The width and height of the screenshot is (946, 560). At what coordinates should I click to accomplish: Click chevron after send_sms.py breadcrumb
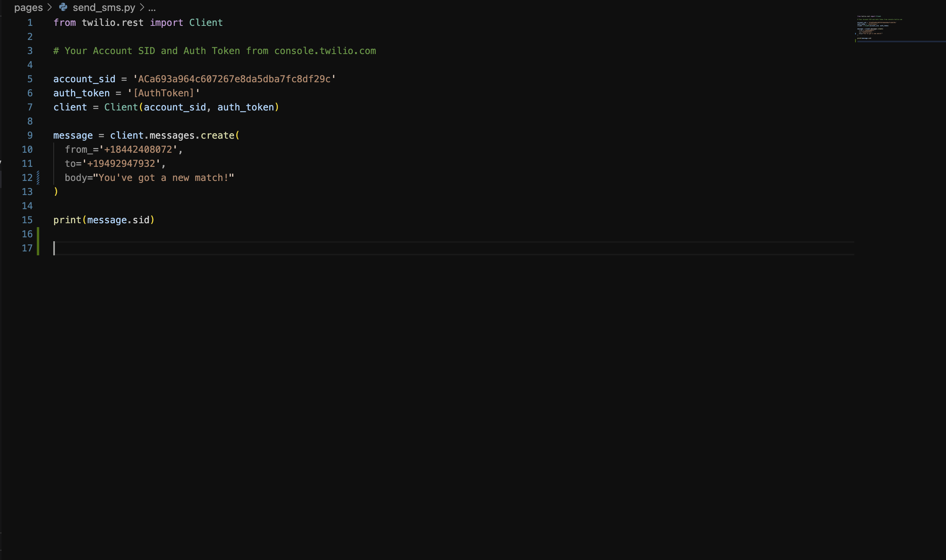[x=142, y=7]
